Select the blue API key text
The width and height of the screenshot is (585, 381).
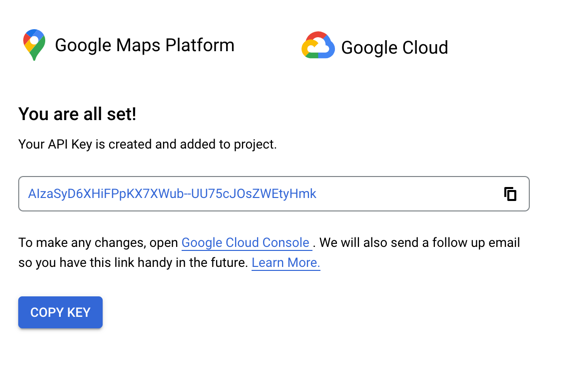pyautogui.click(x=172, y=194)
